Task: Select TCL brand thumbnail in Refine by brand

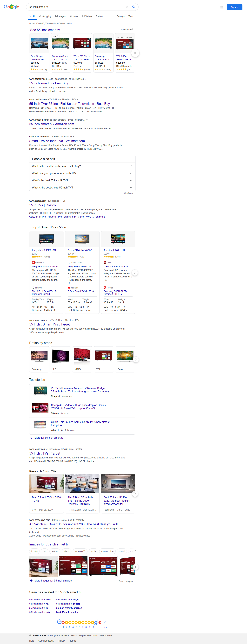Action: [x=104, y=359]
